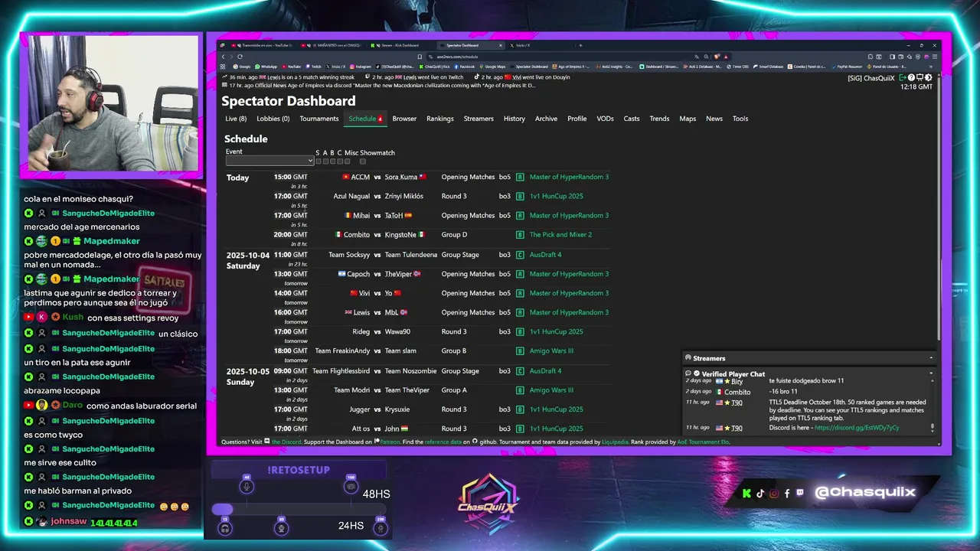Open the Tools tab
Image resolution: width=980 pixels, height=551 pixels.
pyautogui.click(x=740, y=119)
